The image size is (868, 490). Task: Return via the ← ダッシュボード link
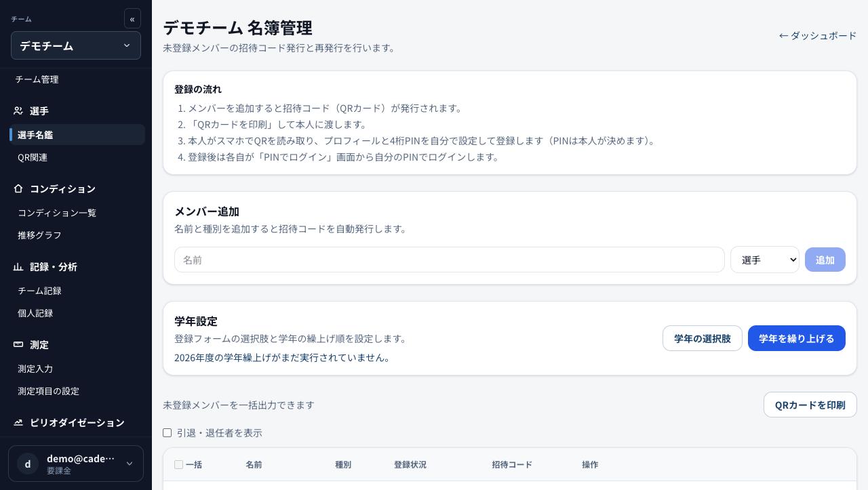tap(818, 35)
